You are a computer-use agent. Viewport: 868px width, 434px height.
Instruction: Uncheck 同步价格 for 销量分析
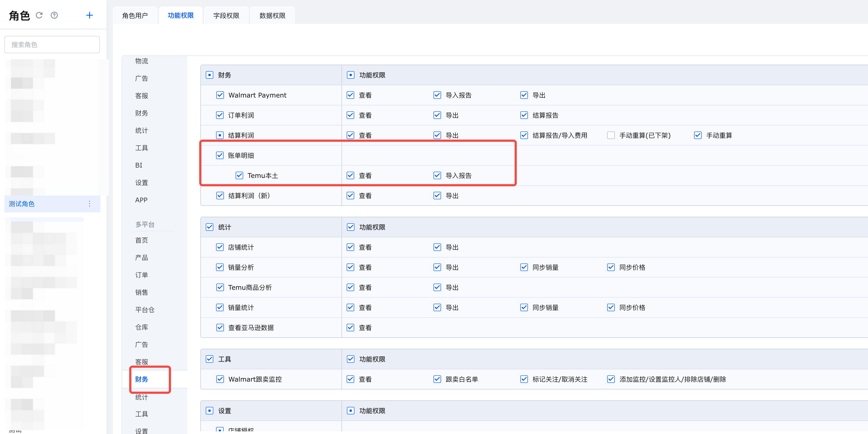click(611, 268)
